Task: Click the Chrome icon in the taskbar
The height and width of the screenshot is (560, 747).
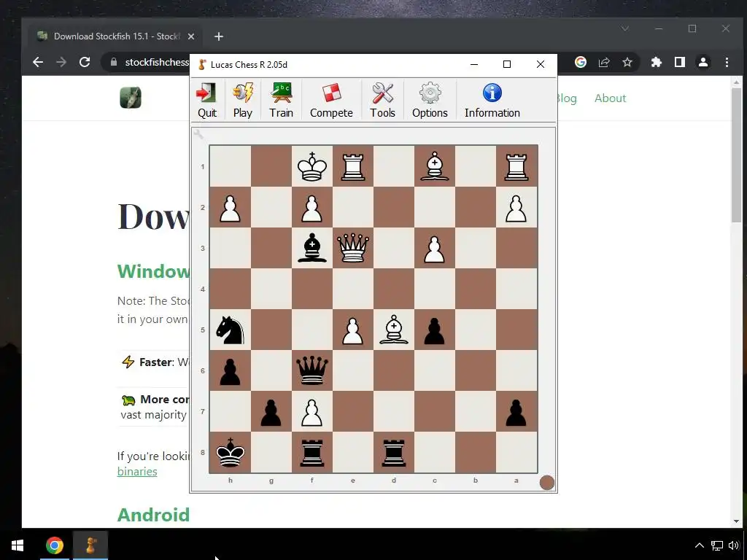Action: (x=54, y=545)
